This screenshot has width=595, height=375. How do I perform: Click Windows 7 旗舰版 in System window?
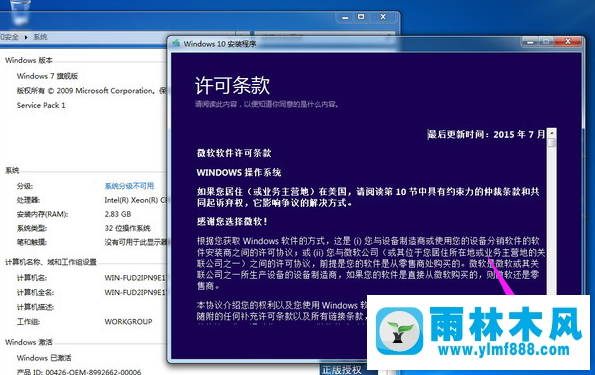coord(47,76)
